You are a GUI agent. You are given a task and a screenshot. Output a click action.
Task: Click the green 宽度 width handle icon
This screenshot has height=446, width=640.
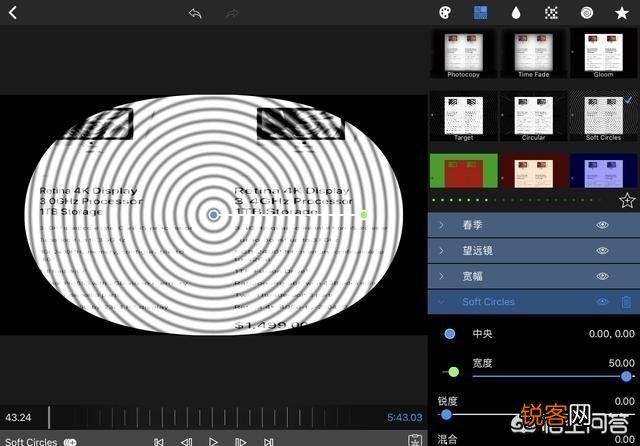click(x=453, y=372)
